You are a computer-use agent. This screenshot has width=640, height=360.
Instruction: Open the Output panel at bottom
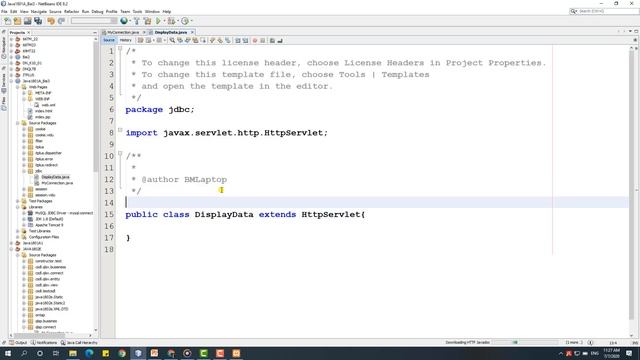(18, 343)
